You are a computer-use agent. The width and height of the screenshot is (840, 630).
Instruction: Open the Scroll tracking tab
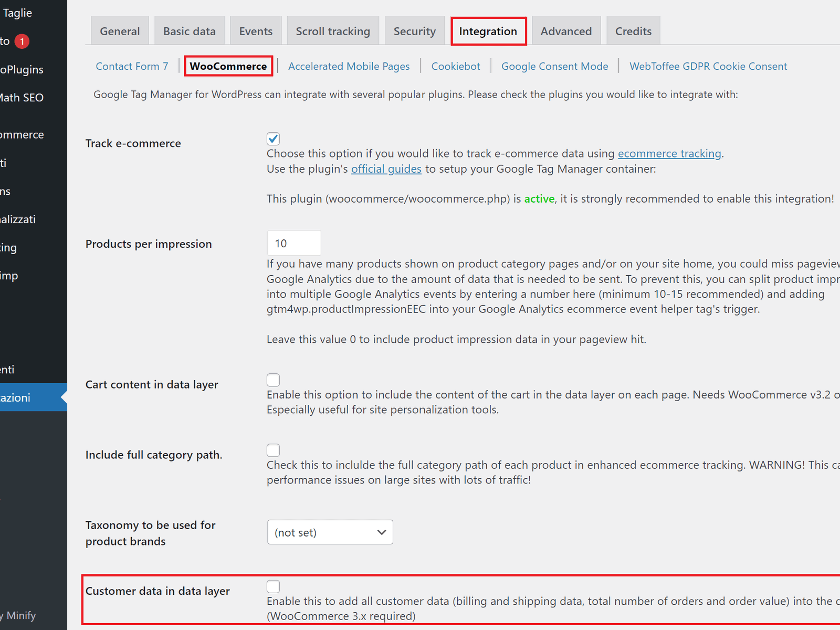tap(333, 31)
